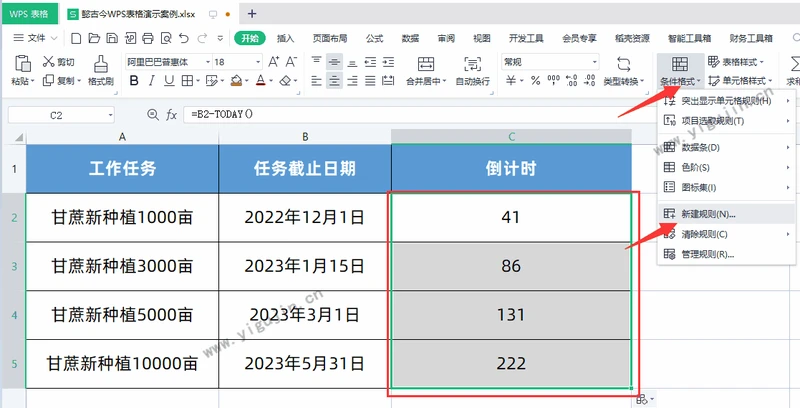Open Manage Rules (管理规则) entry
The image size is (800, 408).
(727, 254)
